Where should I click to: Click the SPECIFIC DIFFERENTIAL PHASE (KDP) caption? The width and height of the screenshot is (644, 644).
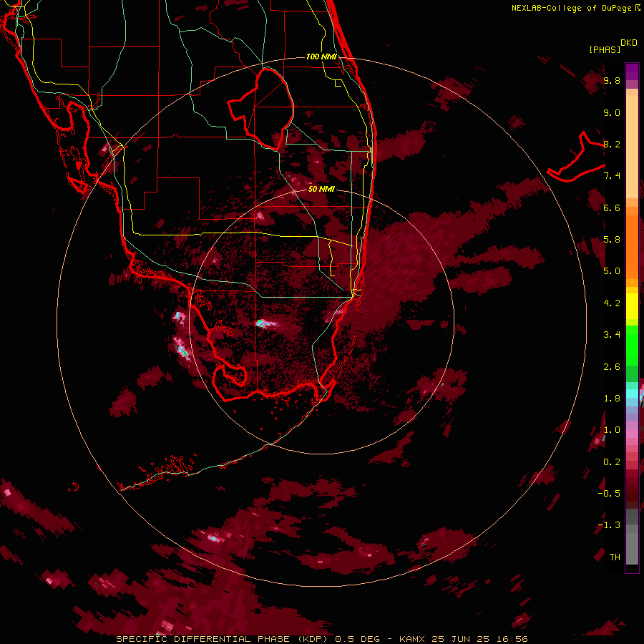point(223,639)
